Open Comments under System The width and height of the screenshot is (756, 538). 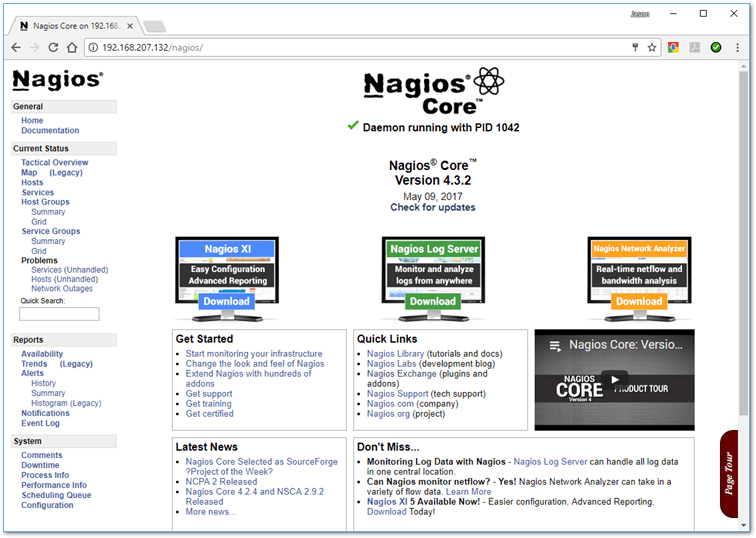(x=41, y=455)
